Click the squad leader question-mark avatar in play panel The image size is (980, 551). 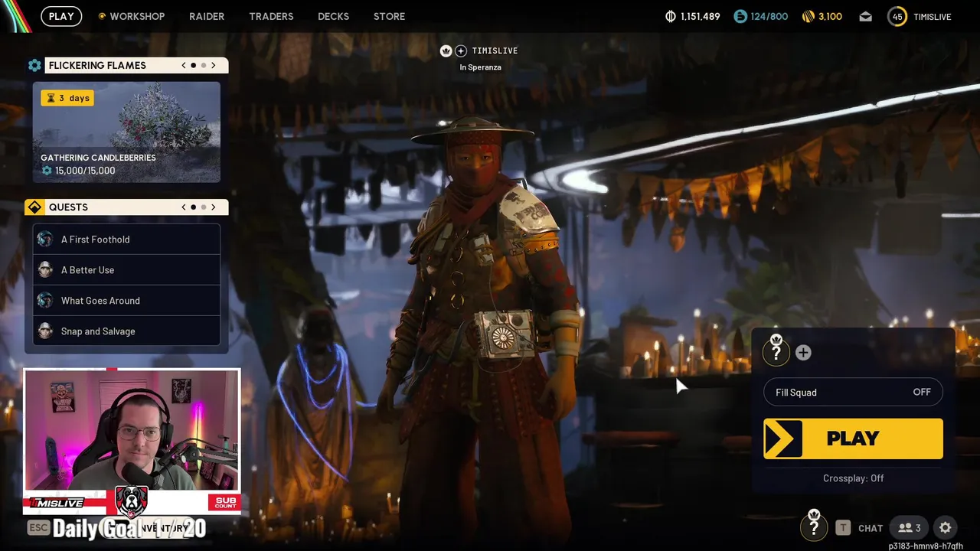point(776,350)
